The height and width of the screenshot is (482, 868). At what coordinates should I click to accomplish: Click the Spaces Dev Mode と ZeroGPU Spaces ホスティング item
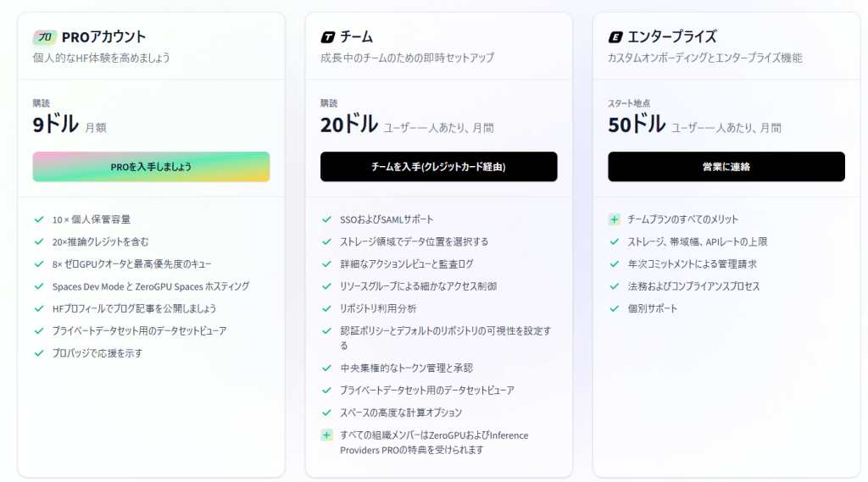pyautogui.click(x=150, y=286)
